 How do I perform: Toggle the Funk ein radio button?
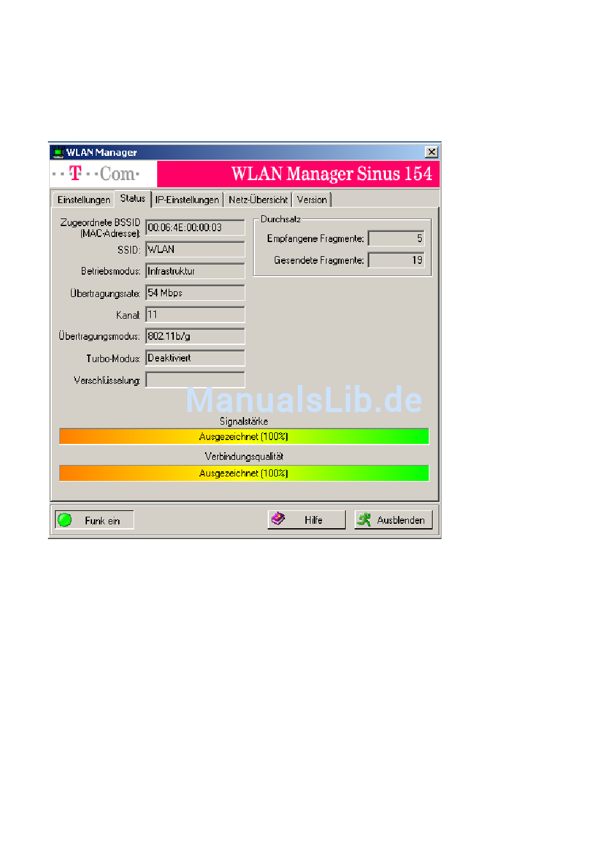coord(94,520)
